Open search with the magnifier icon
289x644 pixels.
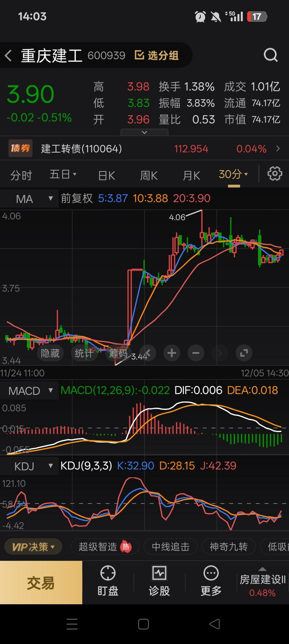(x=271, y=55)
